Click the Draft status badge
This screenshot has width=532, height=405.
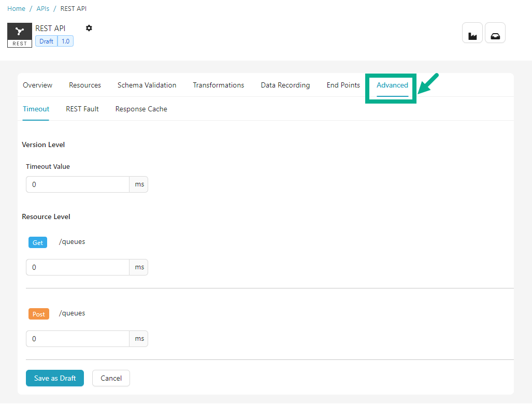46,41
